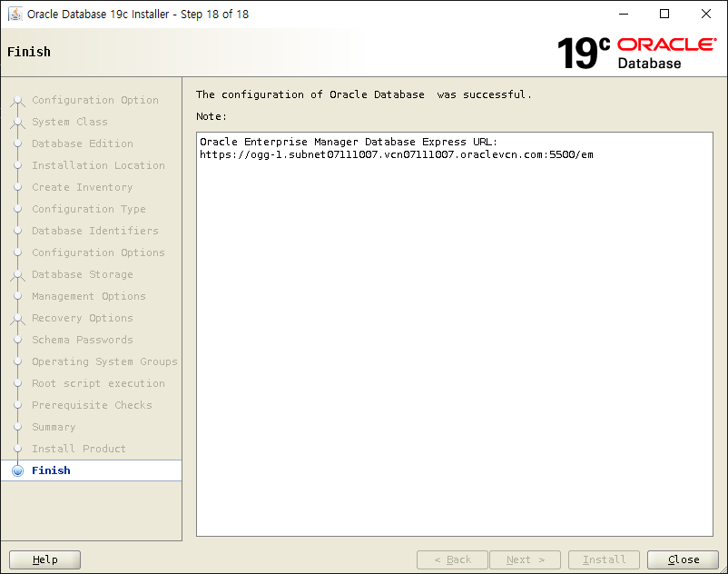Select Root script execution step
The height and width of the screenshot is (574, 728).
pyautogui.click(x=98, y=383)
